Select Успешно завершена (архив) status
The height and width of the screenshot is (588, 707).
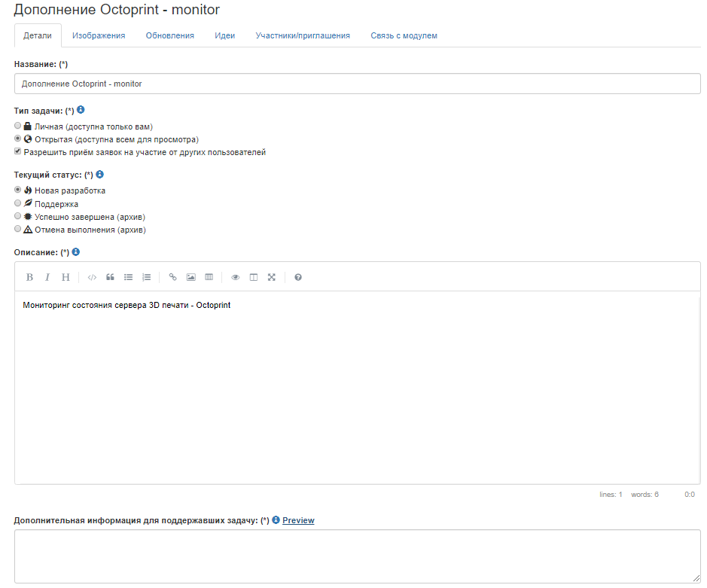17,216
